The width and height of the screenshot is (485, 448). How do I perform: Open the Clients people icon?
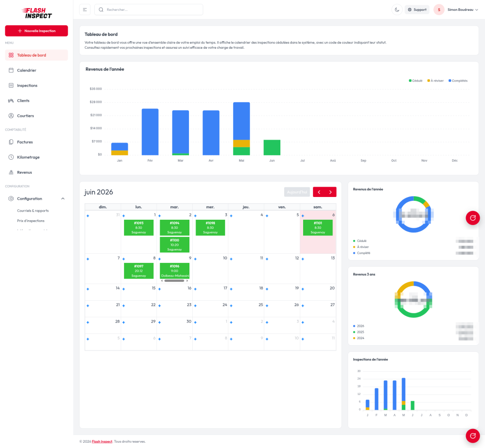pos(11,100)
